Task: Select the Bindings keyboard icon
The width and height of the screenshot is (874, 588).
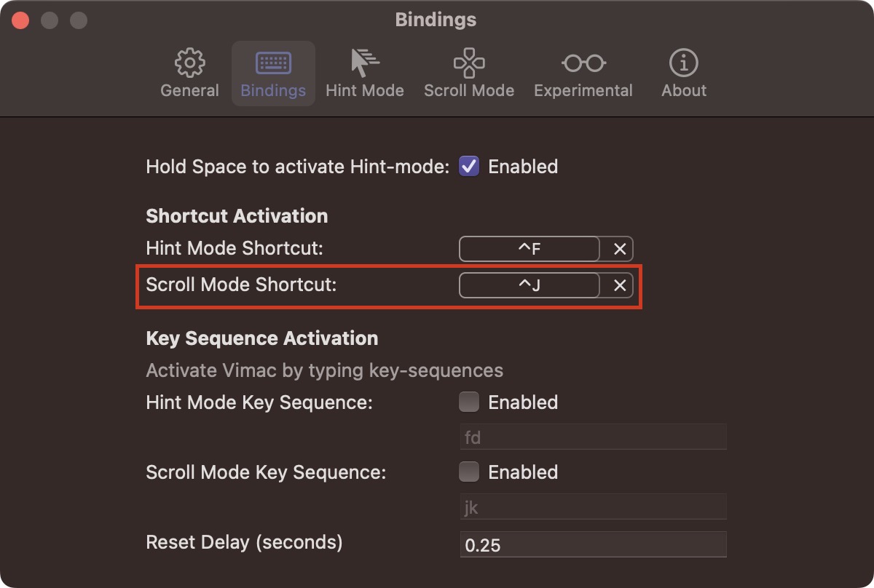Action: (273, 63)
